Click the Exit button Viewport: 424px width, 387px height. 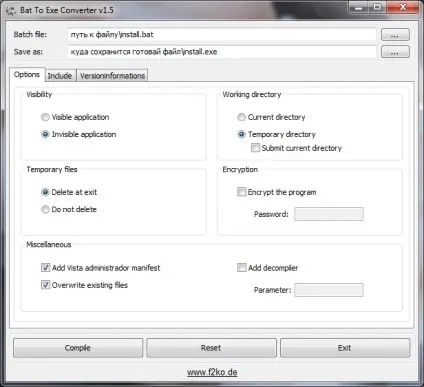345,348
